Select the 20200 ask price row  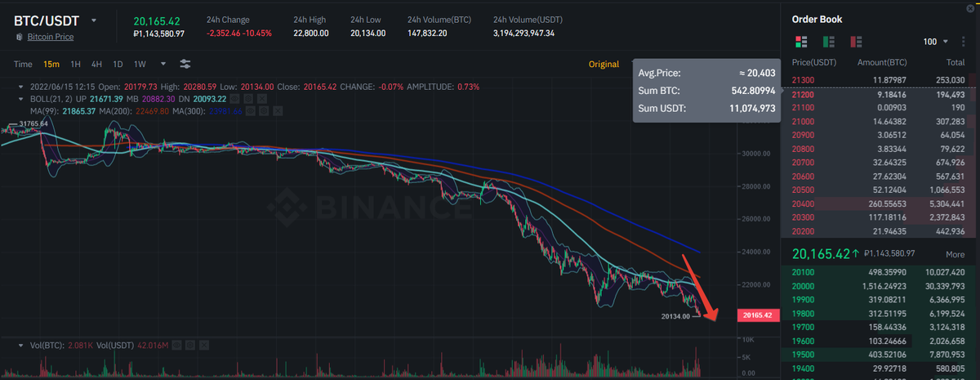[880, 232]
